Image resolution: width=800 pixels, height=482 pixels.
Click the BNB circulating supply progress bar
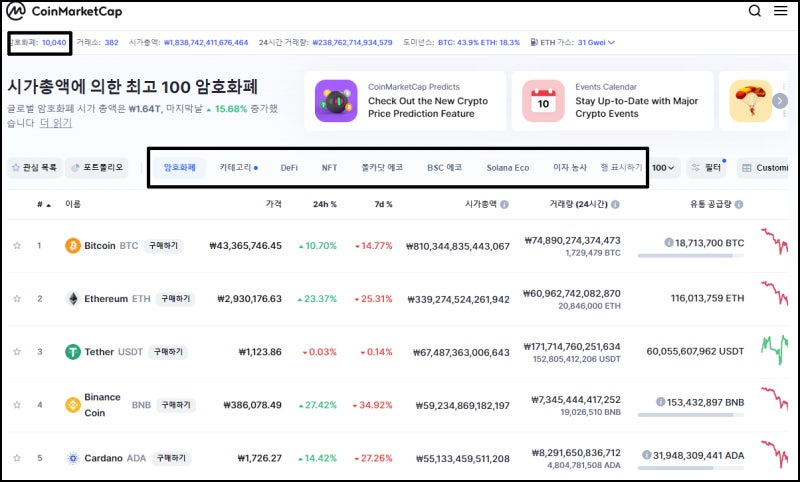click(691, 415)
